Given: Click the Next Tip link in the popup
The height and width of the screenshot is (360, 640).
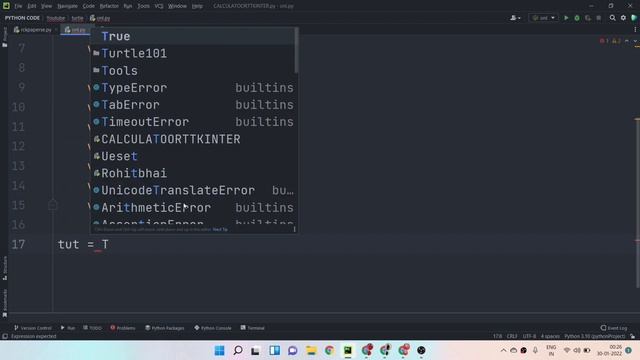Looking at the screenshot, I should (220, 229).
